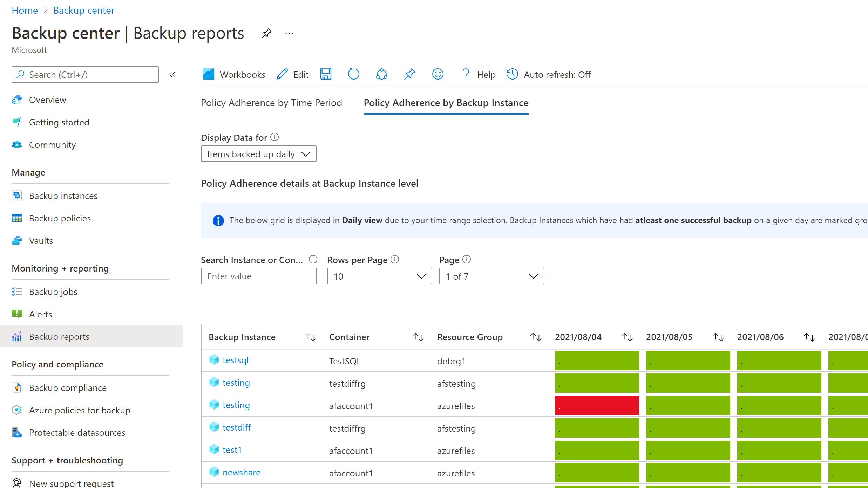Viewport: 868px width, 488px height.
Task: Navigate to Home via breadcrumb
Action: [25, 10]
